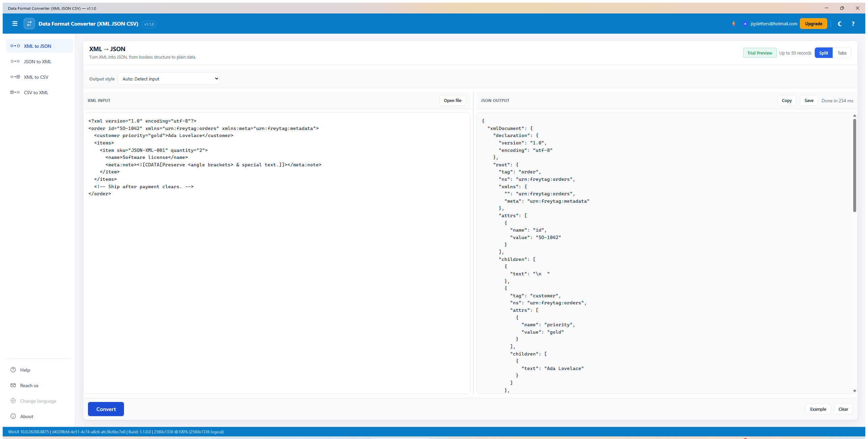Screen dimensions: 868x439
Task: Click the 'XML → JSON' page title
Action: tap(107, 49)
